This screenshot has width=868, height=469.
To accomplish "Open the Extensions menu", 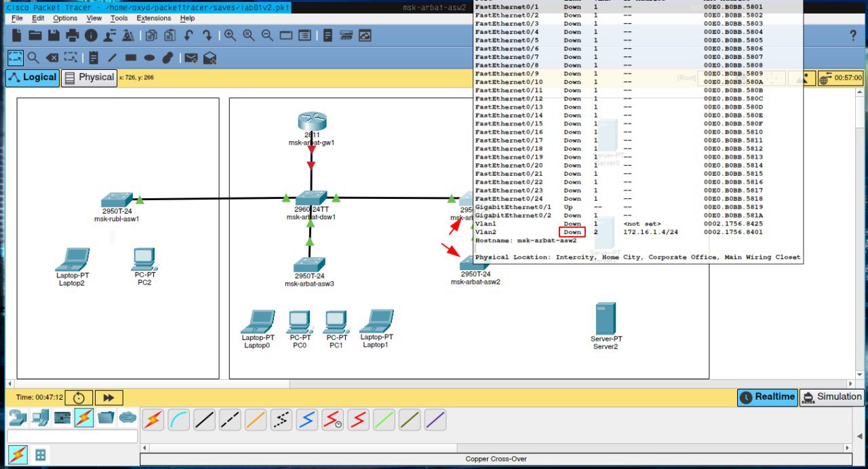I will [x=154, y=18].
